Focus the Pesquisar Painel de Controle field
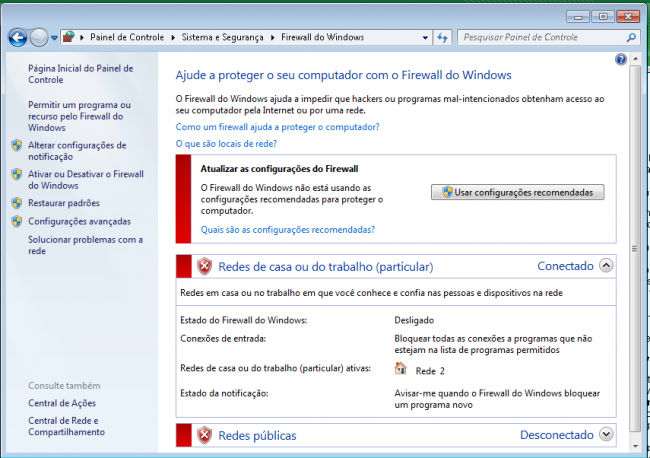The width and height of the screenshot is (650, 458). click(x=549, y=37)
